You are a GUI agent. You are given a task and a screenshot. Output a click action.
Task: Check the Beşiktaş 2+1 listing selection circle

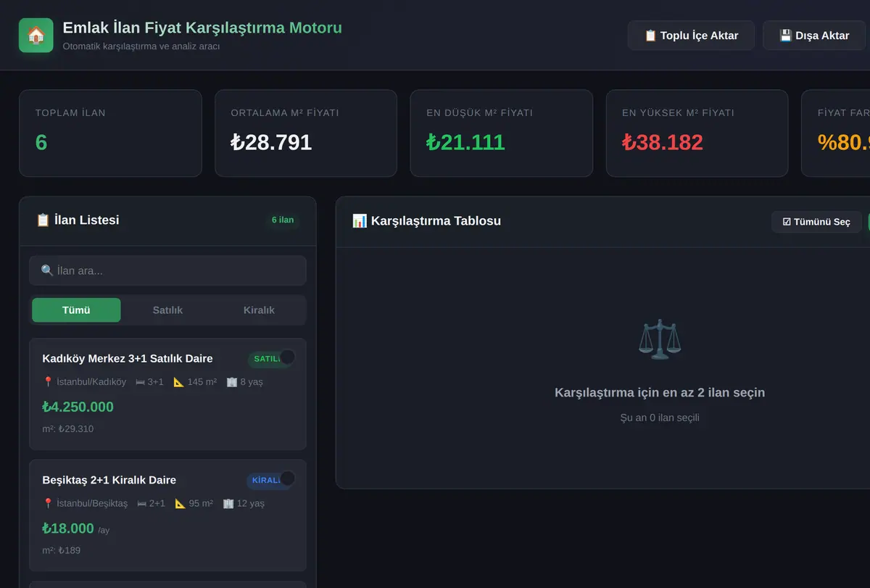click(288, 479)
